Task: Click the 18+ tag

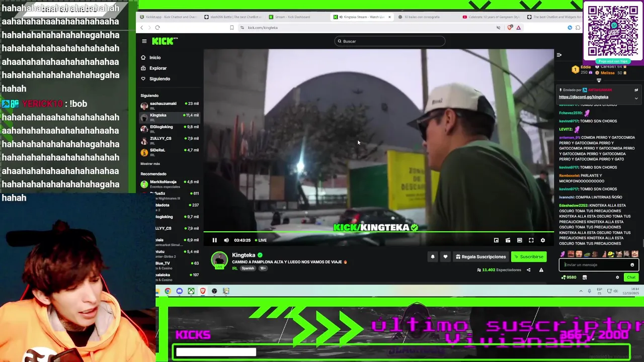Action: (263, 268)
